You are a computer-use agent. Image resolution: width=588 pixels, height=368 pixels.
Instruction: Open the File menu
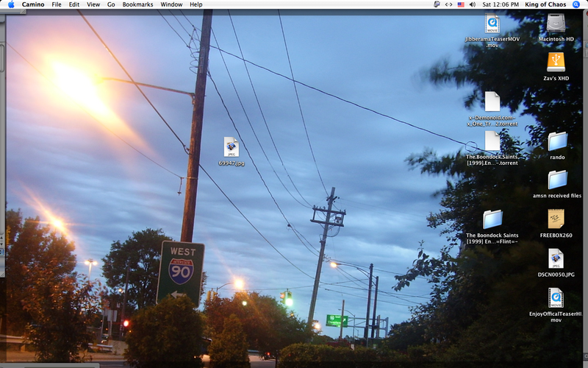coord(57,4)
